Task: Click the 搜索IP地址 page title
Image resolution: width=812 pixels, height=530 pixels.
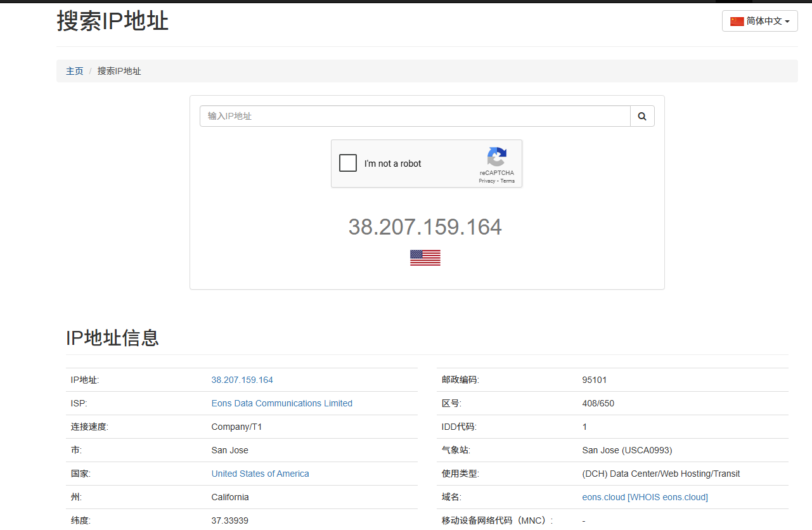Action: [x=113, y=21]
